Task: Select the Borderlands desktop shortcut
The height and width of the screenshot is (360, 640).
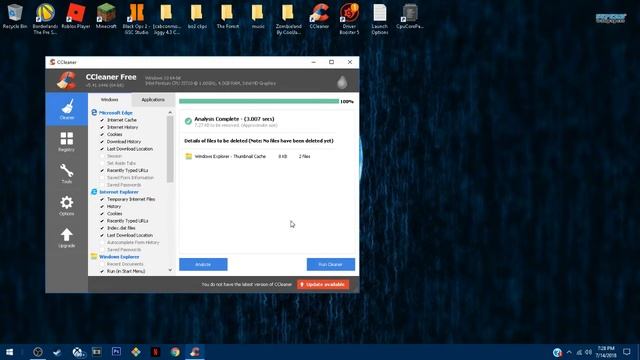Action: pyautogui.click(x=45, y=19)
